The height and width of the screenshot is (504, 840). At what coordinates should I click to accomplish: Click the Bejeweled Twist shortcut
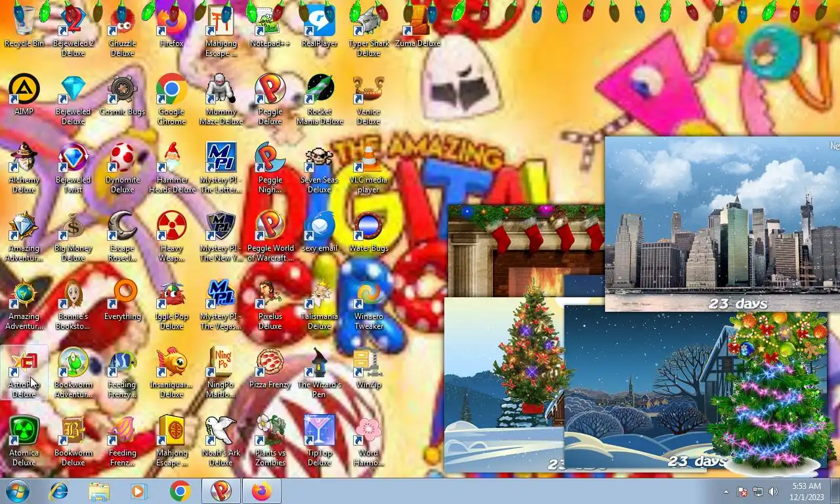tap(73, 167)
